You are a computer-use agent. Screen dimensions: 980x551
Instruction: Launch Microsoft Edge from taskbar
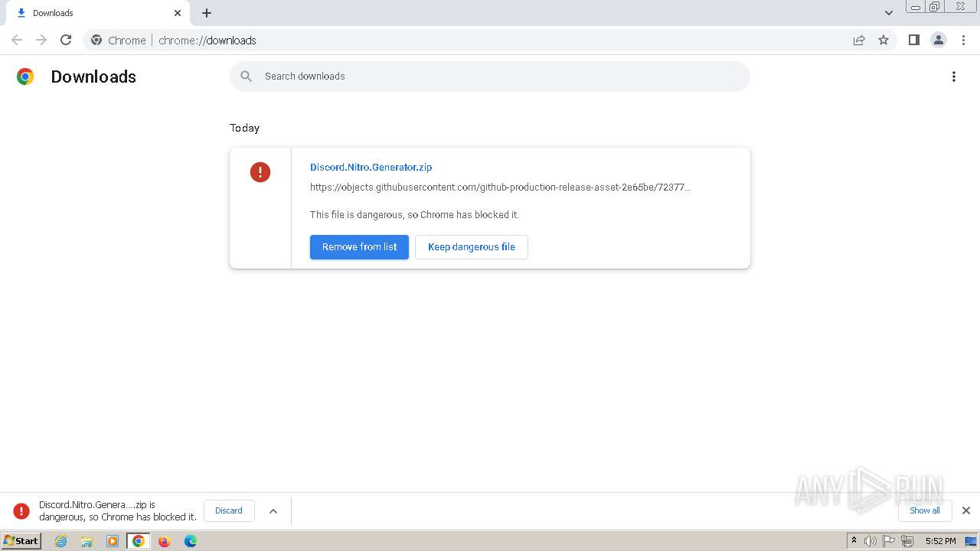point(191,541)
